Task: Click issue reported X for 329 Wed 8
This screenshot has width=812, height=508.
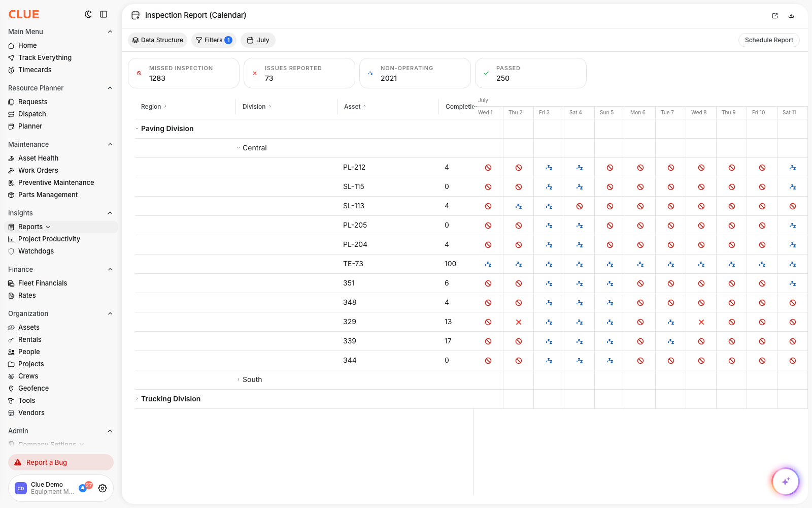Action: coord(701,322)
